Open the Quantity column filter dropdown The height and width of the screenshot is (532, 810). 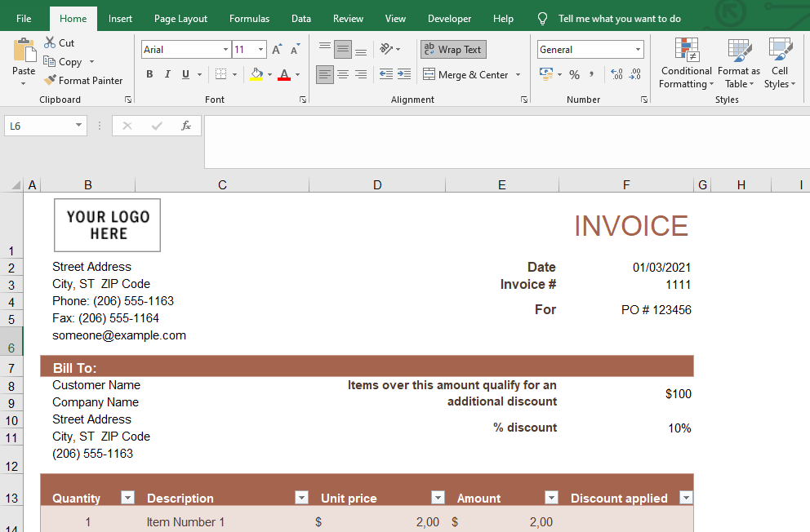(127, 498)
